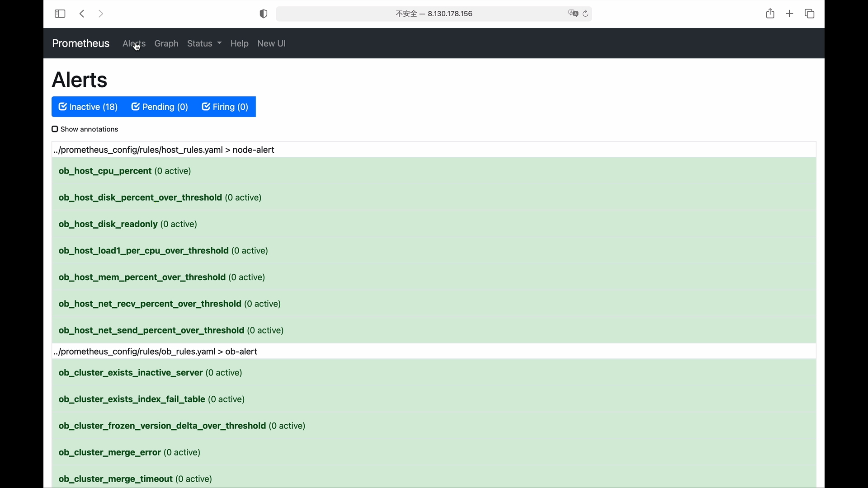Go back using the browser arrow
This screenshot has width=868, height=488.
click(x=82, y=14)
